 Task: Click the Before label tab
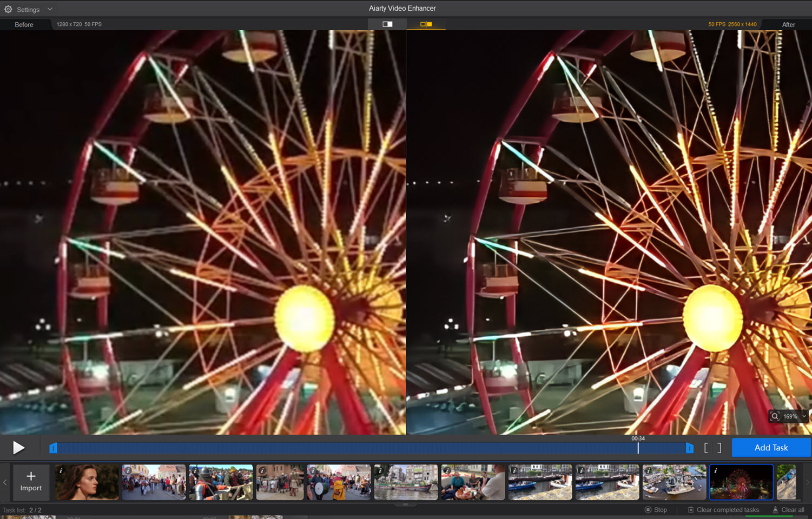pyautogui.click(x=24, y=25)
